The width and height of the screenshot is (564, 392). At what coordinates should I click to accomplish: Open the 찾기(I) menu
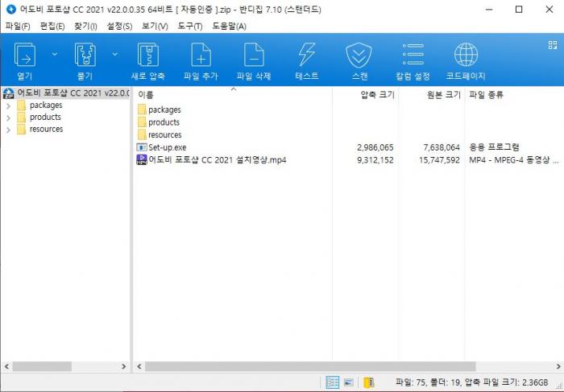[x=85, y=27]
